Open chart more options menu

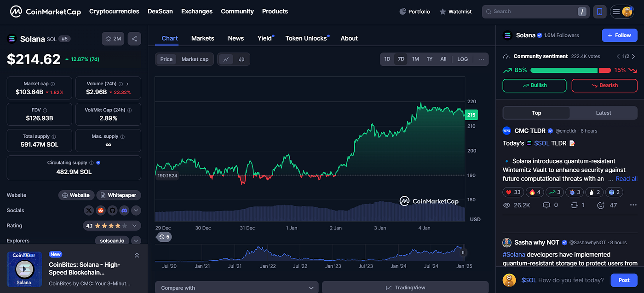pyautogui.click(x=481, y=59)
